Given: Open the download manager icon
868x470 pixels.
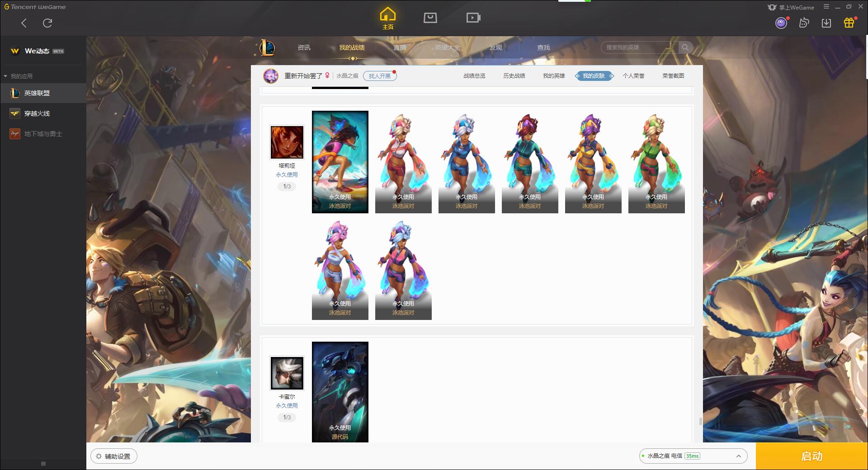Looking at the screenshot, I should tap(826, 23).
